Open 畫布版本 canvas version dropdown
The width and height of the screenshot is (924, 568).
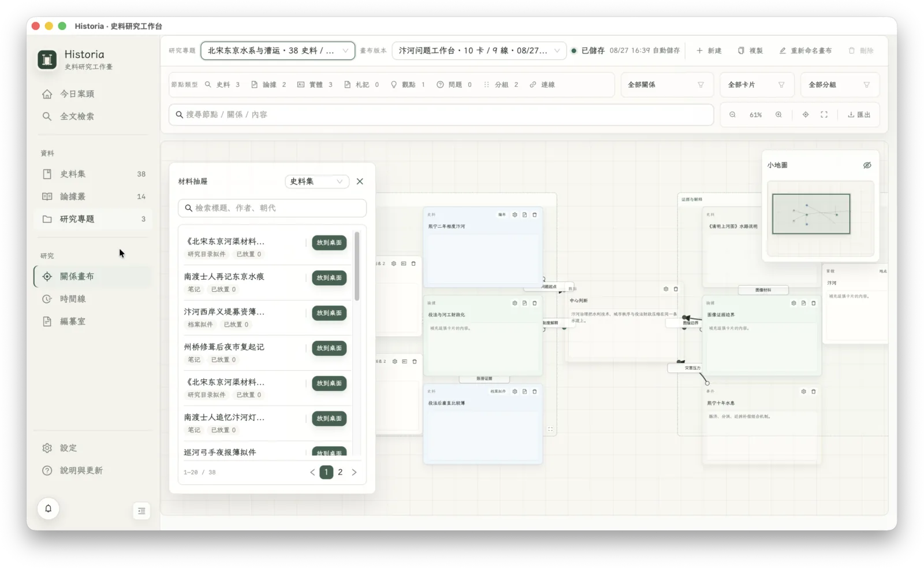[x=479, y=50]
